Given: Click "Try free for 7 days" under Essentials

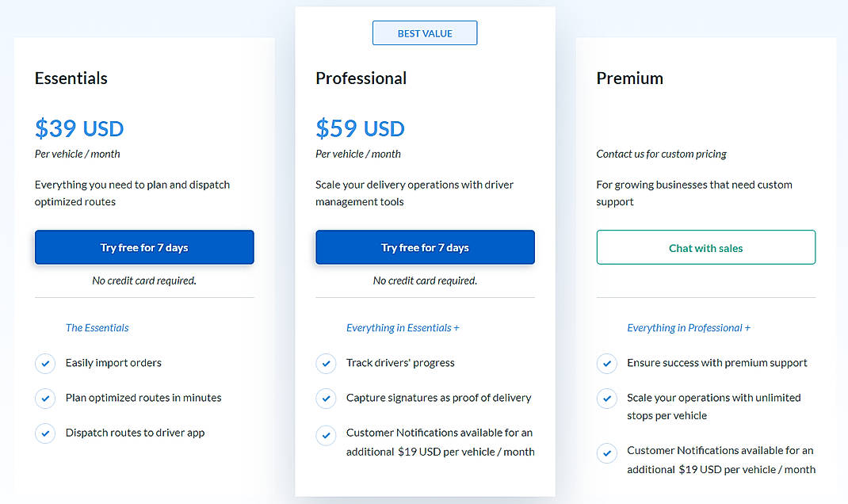Looking at the screenshot, I should pos(143,246).
